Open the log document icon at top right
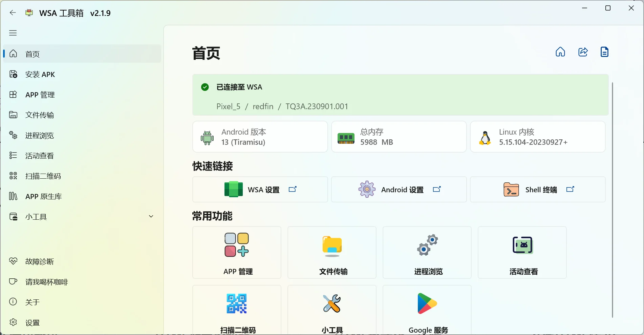 605,52
